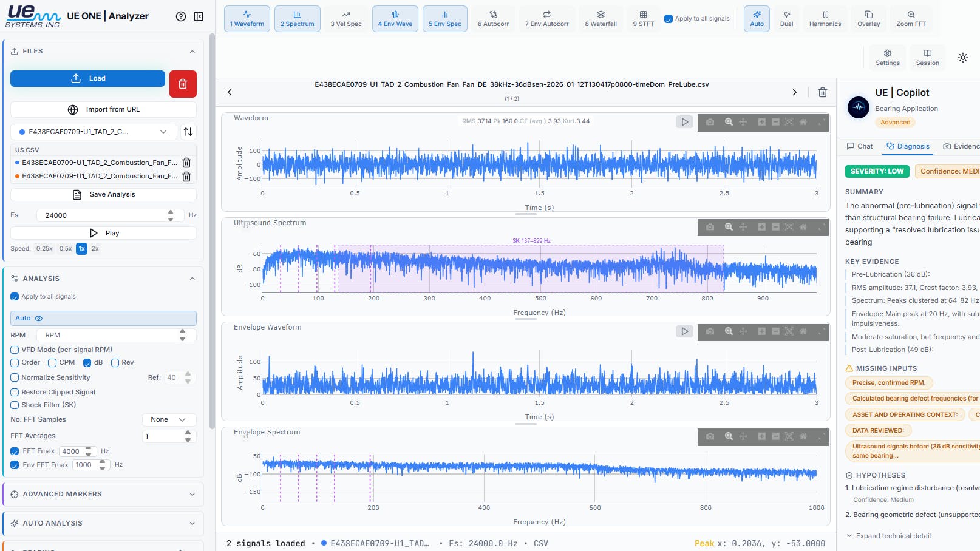Switch to the 6 Autocorr view
Screen dimensions: 980x551
(493, 19)
